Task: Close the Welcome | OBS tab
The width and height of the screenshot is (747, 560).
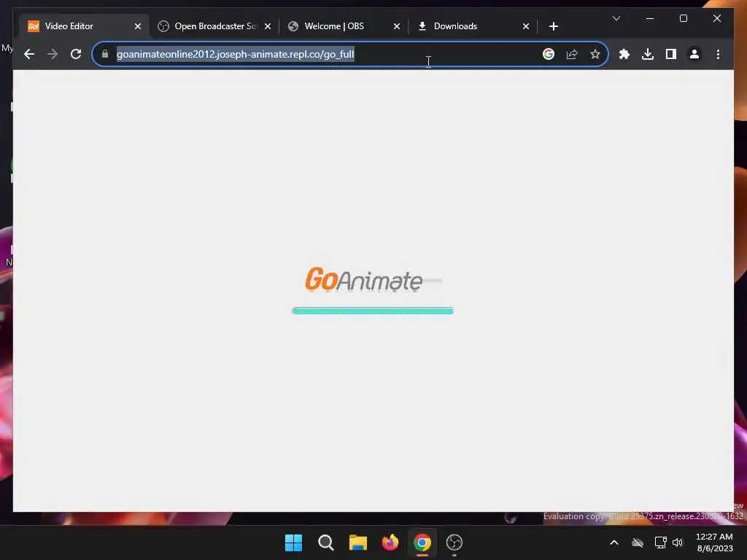Action: [396, 26]
